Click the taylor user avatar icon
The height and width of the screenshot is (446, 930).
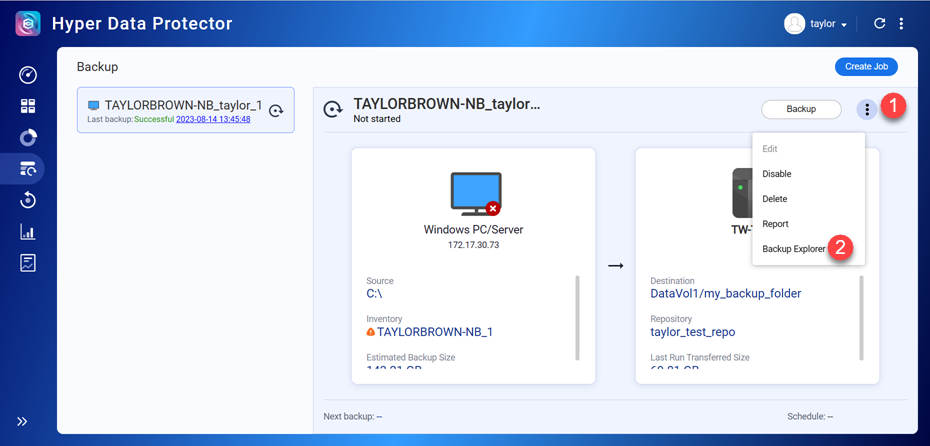794,24
